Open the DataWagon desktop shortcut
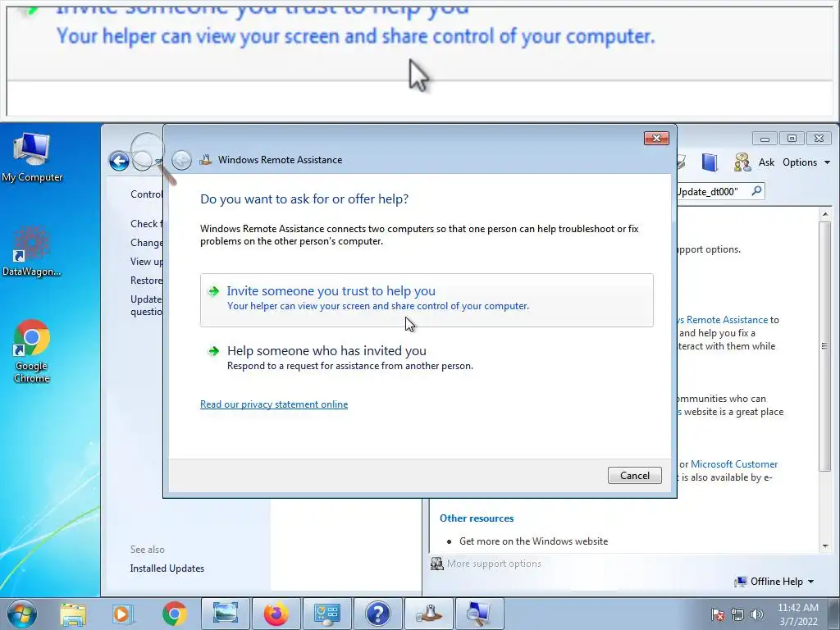 coord(32,252)
